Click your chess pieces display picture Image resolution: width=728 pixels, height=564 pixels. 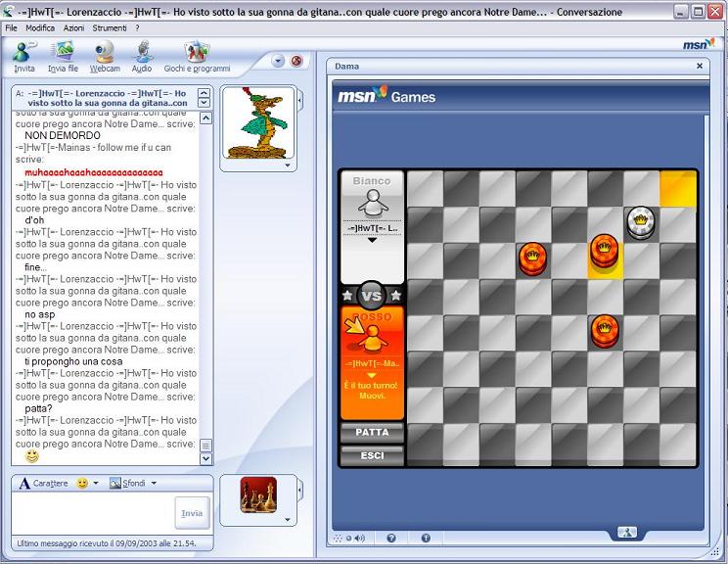(x=258, y=494)
